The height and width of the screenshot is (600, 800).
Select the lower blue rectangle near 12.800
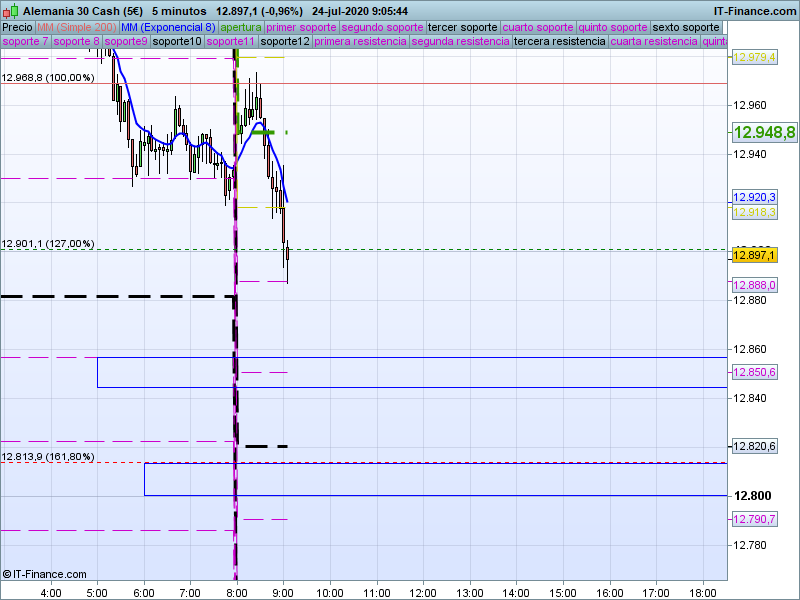[436, 479]
